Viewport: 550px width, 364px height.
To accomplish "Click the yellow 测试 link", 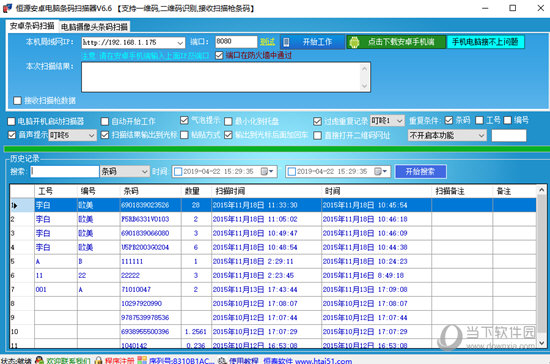I will (267, 42).
